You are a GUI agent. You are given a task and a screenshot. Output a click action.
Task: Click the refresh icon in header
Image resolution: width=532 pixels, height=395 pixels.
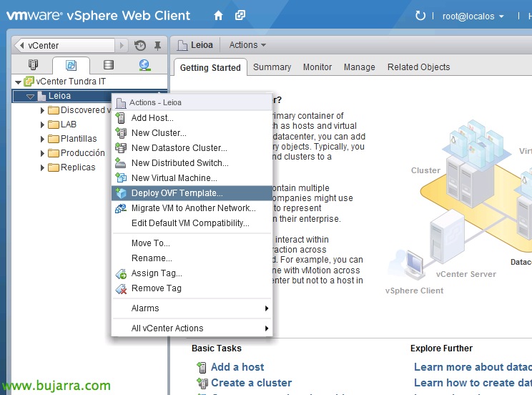[420, 16]
